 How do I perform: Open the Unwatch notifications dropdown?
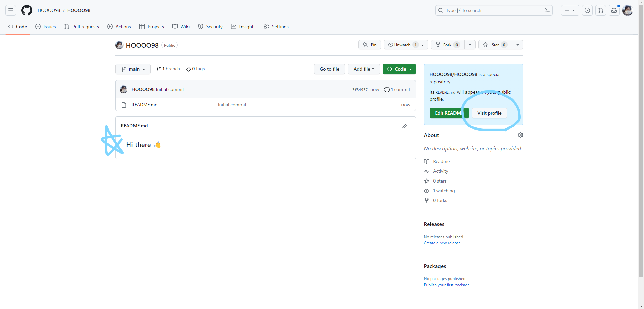[x=406, y=45]
